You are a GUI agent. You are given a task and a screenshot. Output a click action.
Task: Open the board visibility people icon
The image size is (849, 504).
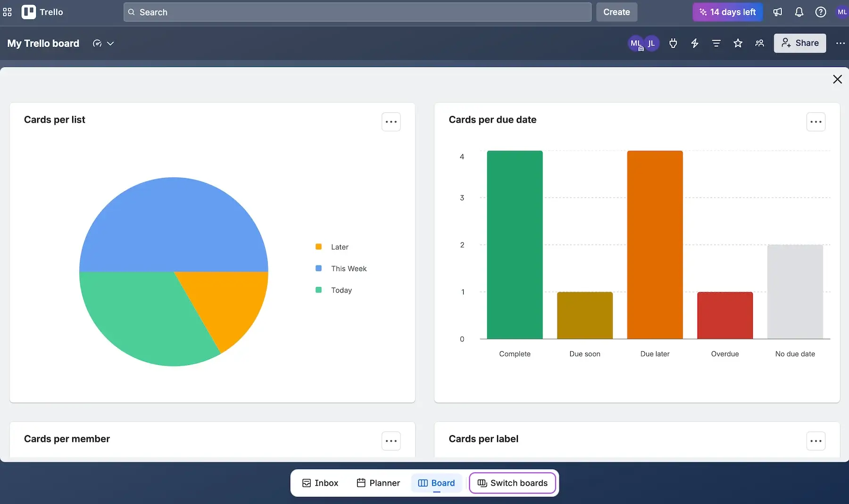click(759, 43)
